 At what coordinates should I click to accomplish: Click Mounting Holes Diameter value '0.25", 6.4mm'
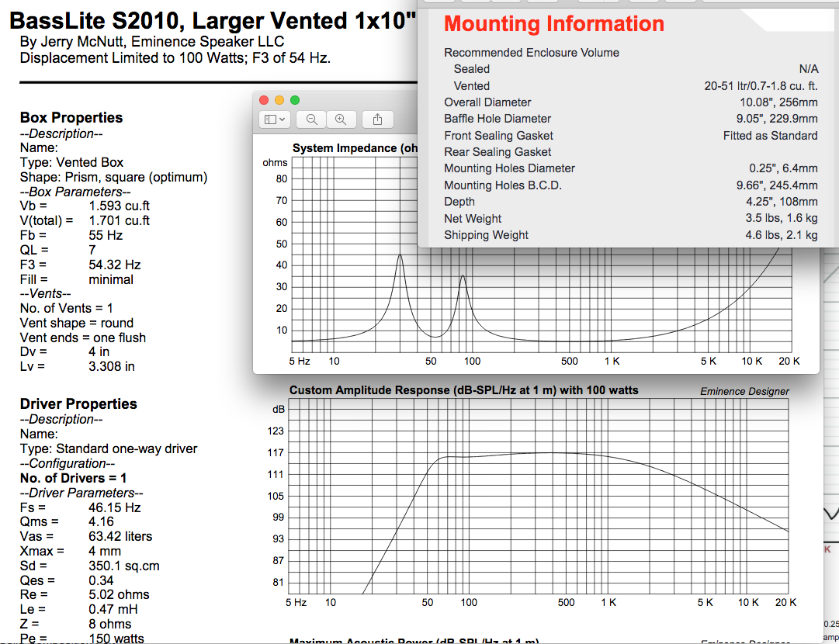pyautogui.click(x=783, y=168)
